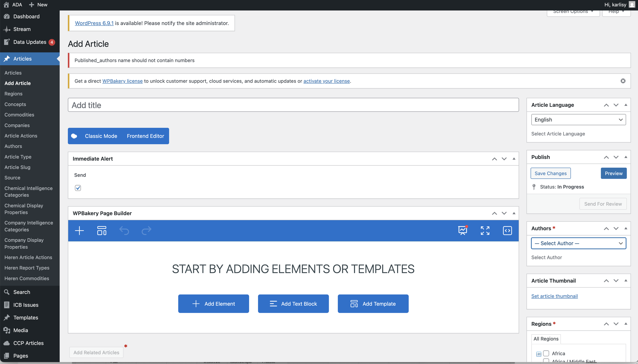638x364 pixels.
Task: Undo last action in WPBakery builder
Action: [x=124, y=231]
